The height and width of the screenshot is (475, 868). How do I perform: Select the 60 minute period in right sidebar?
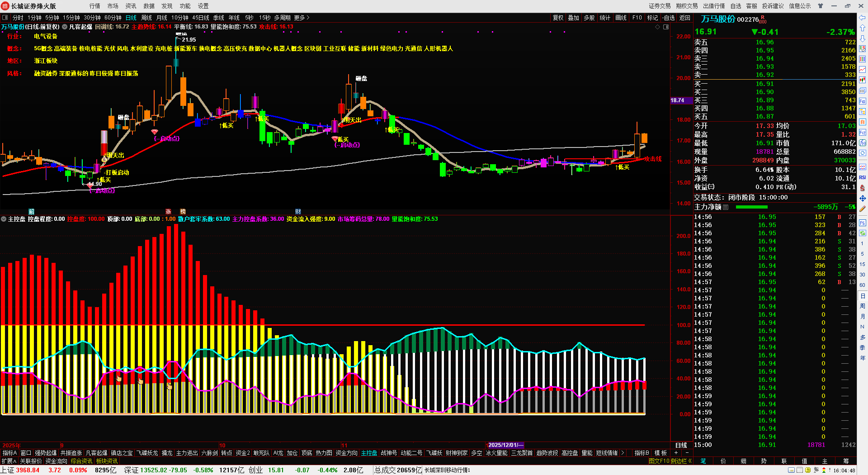[862, 285]
